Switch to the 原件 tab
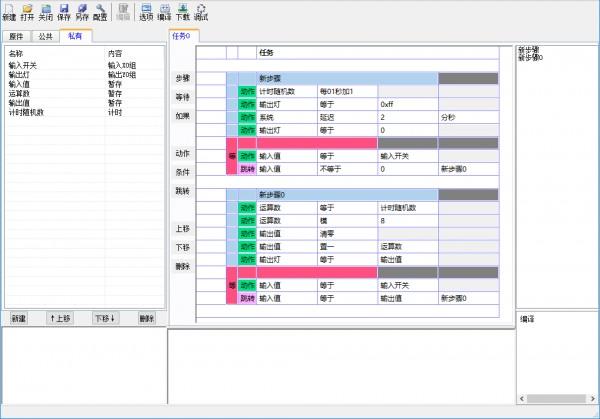Screen dimensions: 600x419 click(16, 36)
